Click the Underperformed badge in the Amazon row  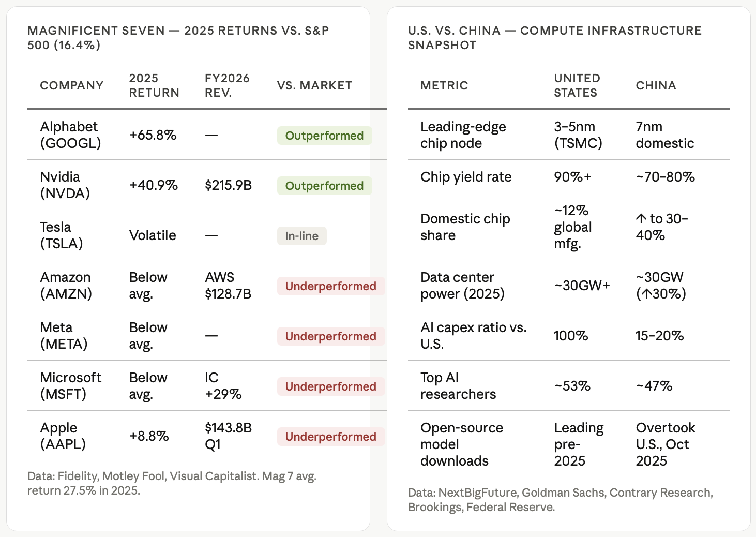[x=330, y=286]
